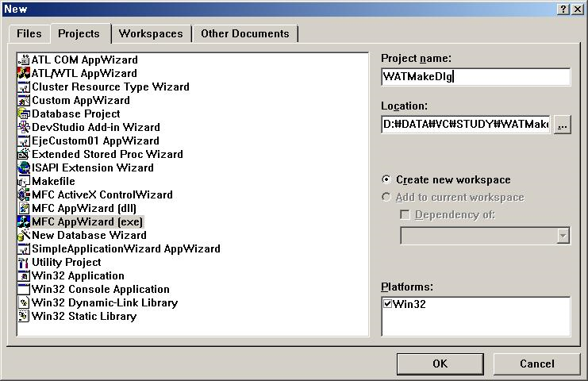Screen dimensions: 588x381
Task: Open the Dependency of dropdown list
Action: [x=563, y=236]
